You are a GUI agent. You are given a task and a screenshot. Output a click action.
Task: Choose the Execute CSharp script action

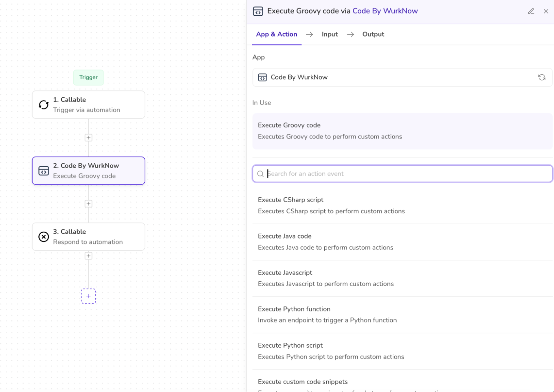402,206
